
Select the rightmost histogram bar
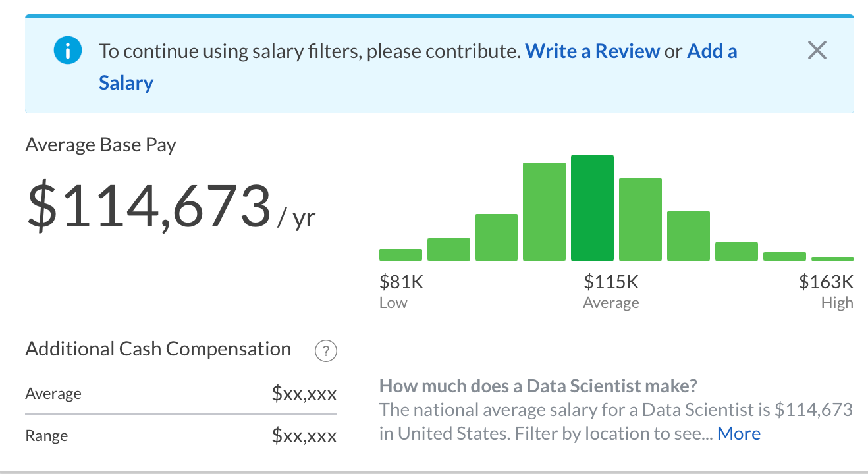click(x=831, y=259)
